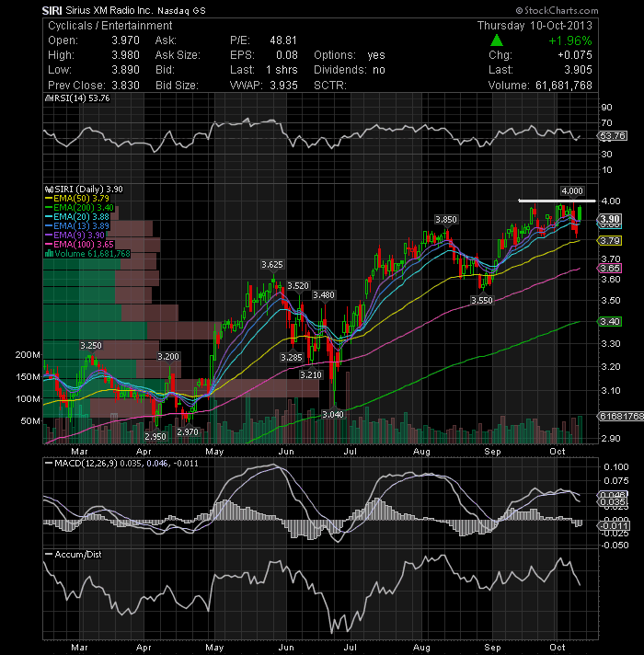The width and height of the screenshot is (644, 655).
Task: Click the yellow EMA(50) legend swatch
Action: (49, 199)
